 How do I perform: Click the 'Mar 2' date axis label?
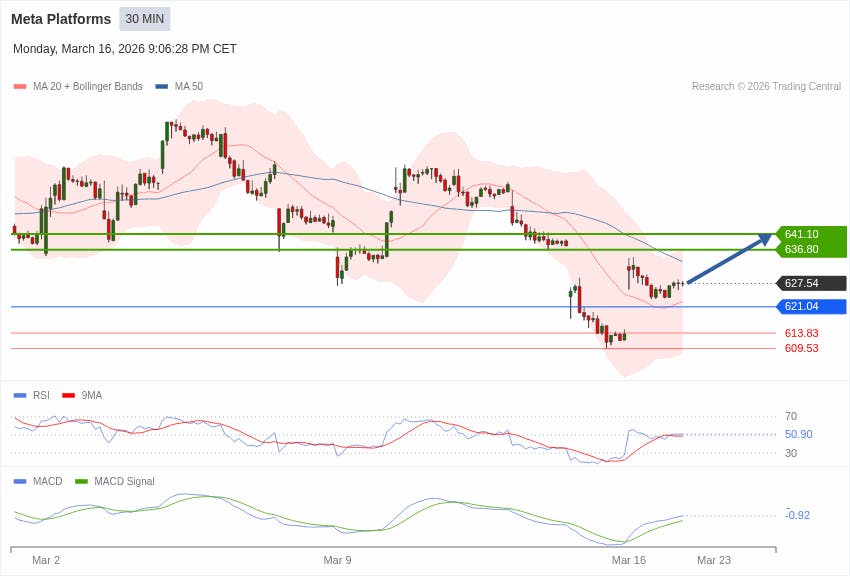46,560
